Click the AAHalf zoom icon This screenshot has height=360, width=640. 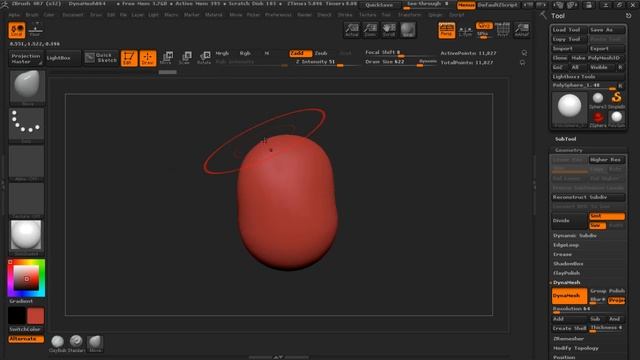522,31
